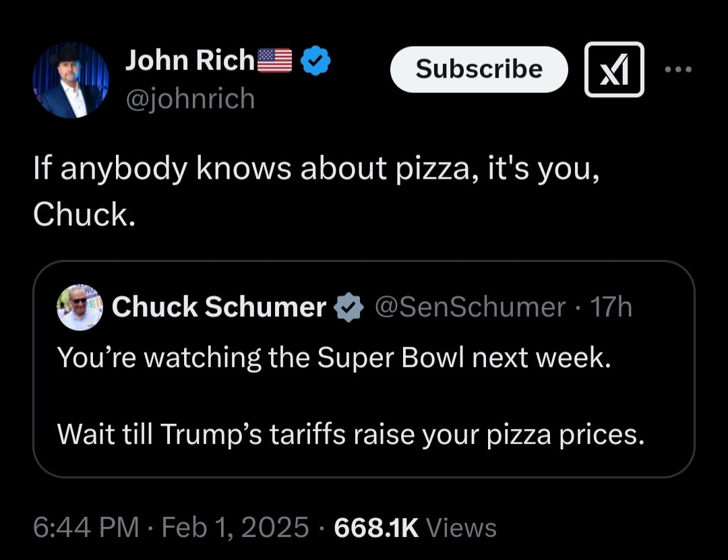
Task: Click the Chuck Schumer display name
Action: [x=219, y=307]
